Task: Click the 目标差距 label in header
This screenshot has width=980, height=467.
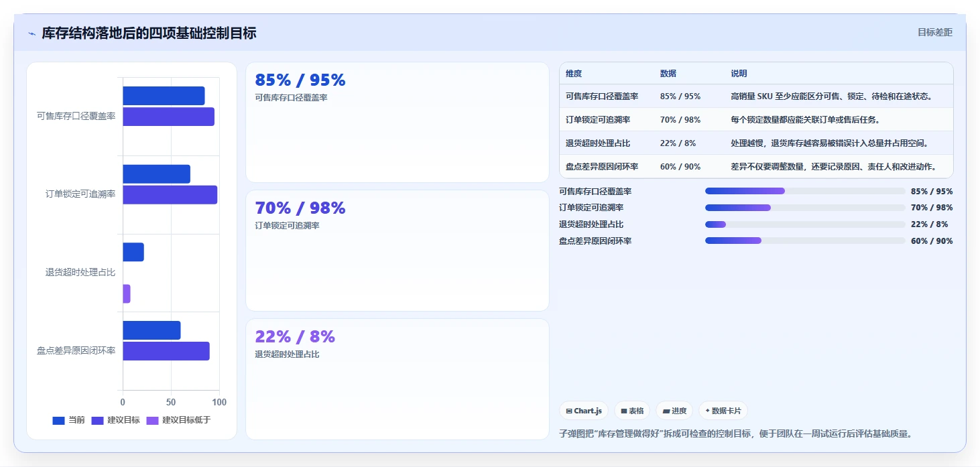Action: click(934, 32)
